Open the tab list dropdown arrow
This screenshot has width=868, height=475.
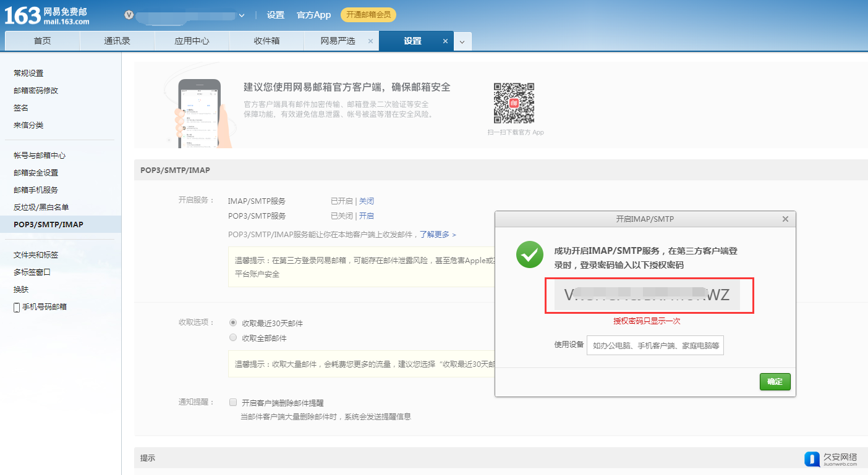(462, 42)
